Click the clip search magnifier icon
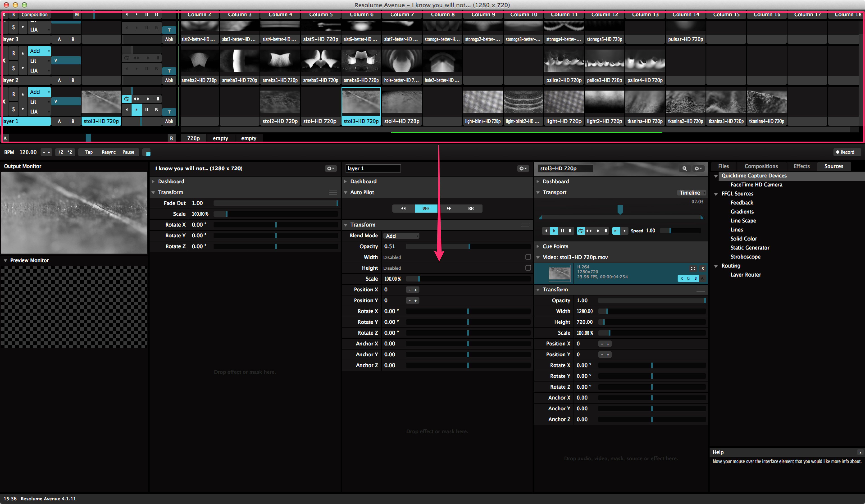This screenshot has width=865, height=504. [684, 168]
